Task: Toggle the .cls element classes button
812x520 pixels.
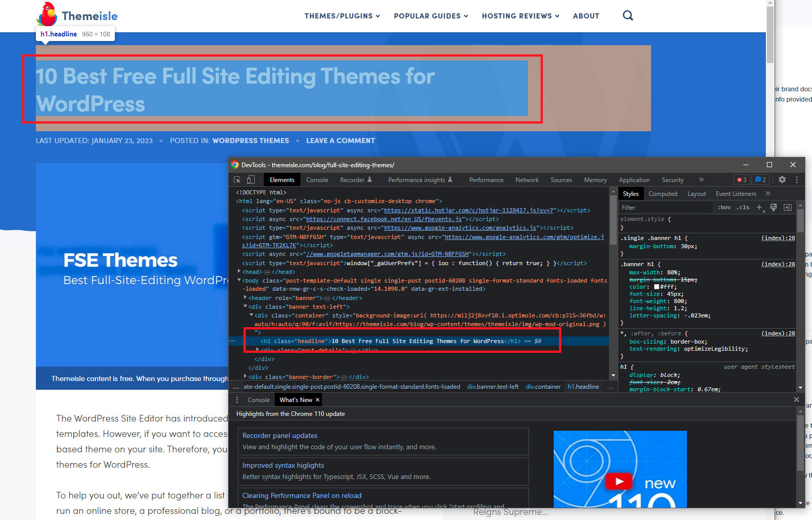Action: 743,207
